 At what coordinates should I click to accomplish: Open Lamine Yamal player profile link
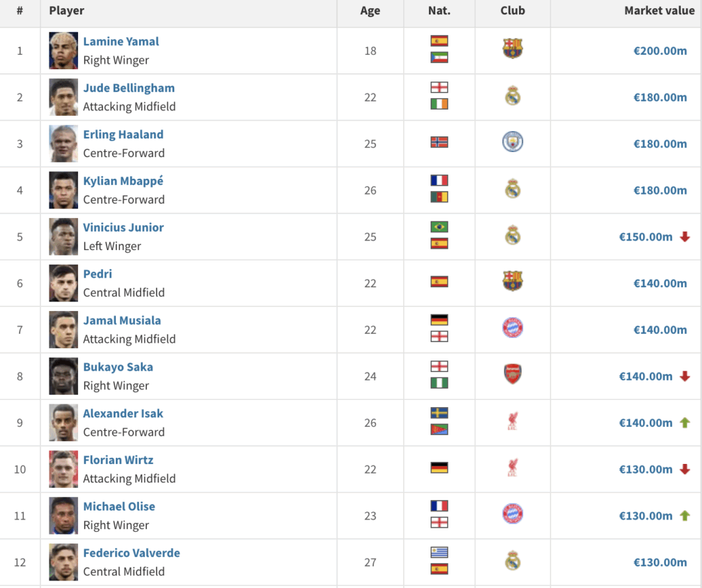point(121,41)
